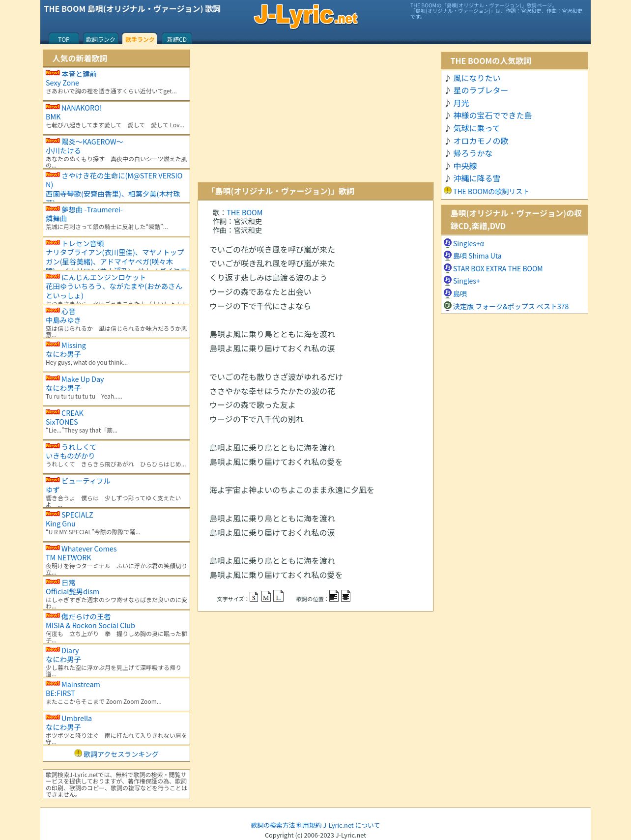Set lyrics font size to large (L)

[x=278, y=596]
